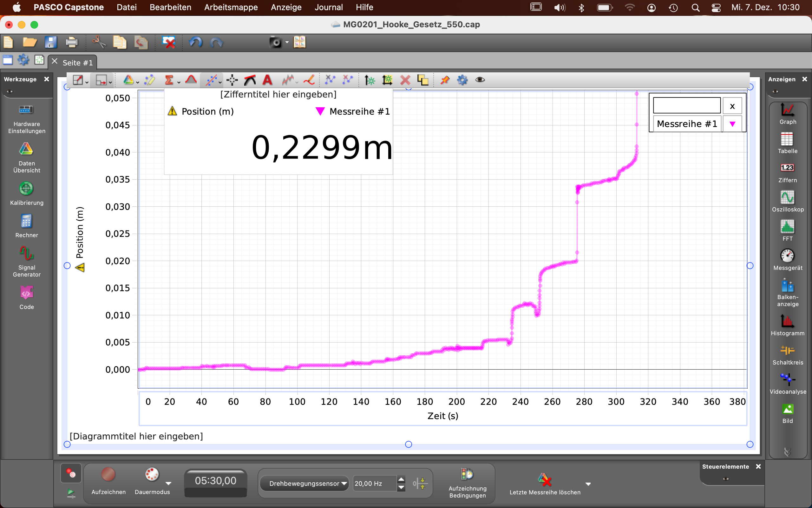
Task: Add a Tabelle display
Action: click(x=788, y=143)
